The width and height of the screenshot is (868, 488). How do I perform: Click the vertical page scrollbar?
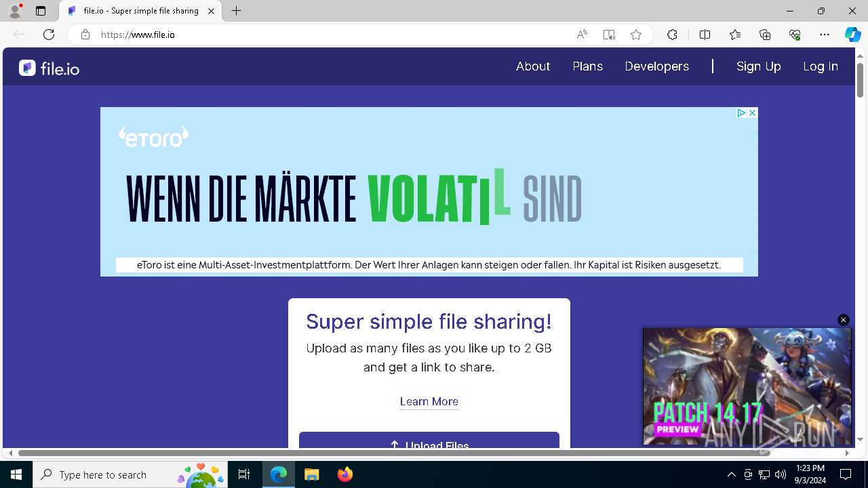pyautogui.click(x=860, y=80)
